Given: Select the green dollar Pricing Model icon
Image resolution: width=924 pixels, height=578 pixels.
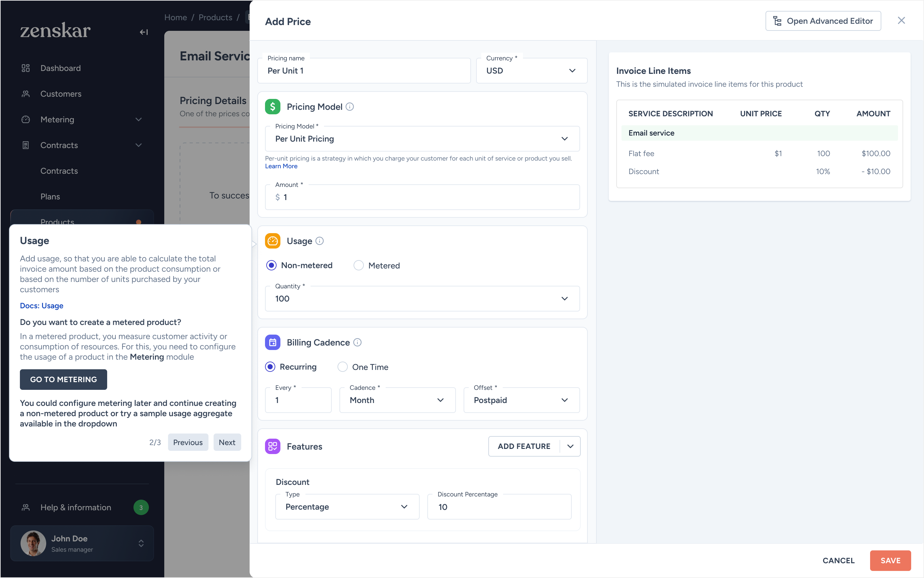Looking at the screenshot, I should [273, 107].
